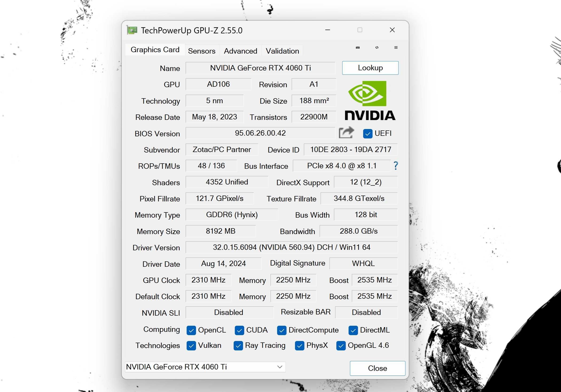This screenshot has width=561, height=392.
Task: Click the refresh icon in toolbar
Action: [377, 47]
